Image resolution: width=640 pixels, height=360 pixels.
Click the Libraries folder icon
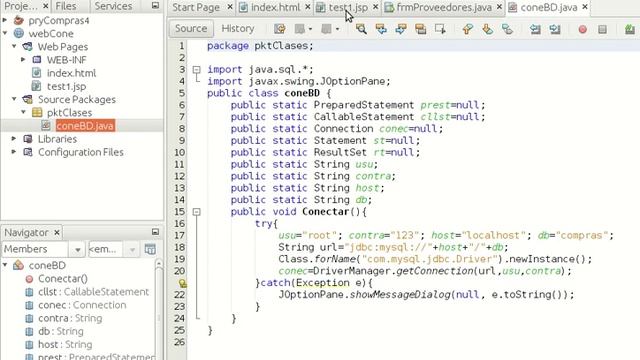click(28, 139)
